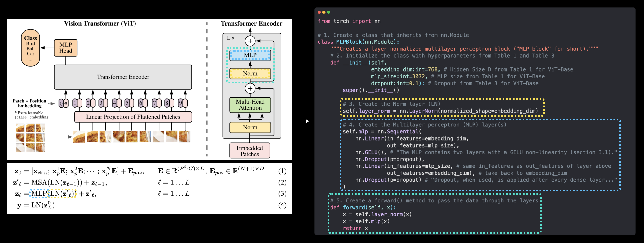Click the Embedded Patches box
The height and width of the screenshot is (243, 644).
(x=249, y=151)
